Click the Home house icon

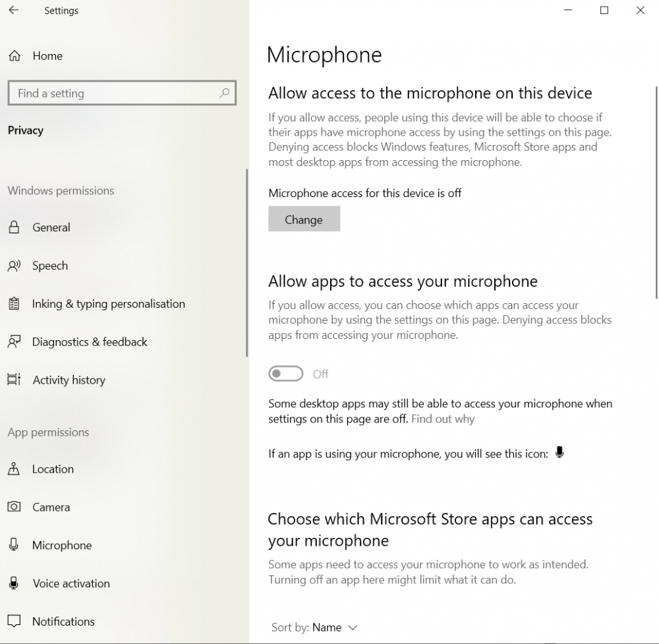pyautogui.click(x=14, y=55)
